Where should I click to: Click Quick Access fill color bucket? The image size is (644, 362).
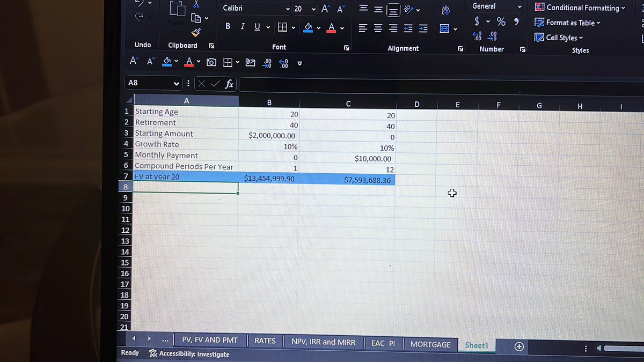click(167, 62)
